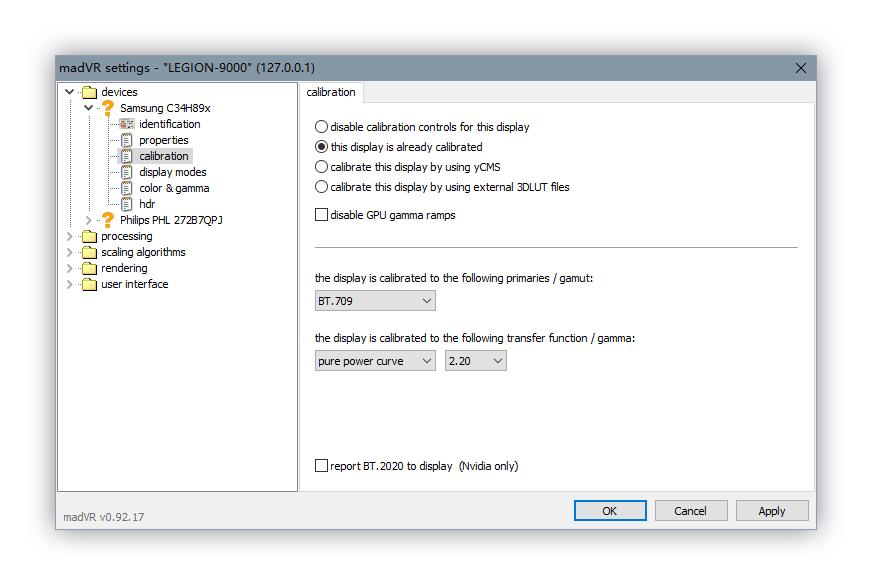
Task: Click the notepad icon beside color & gamma
Action: (127, 189)
